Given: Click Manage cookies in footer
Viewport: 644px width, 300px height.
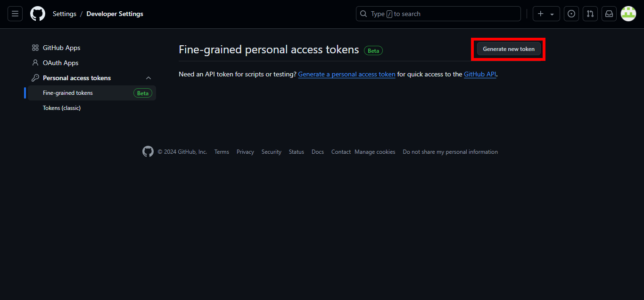Looking at the screenshot, I should click(375, 152).
